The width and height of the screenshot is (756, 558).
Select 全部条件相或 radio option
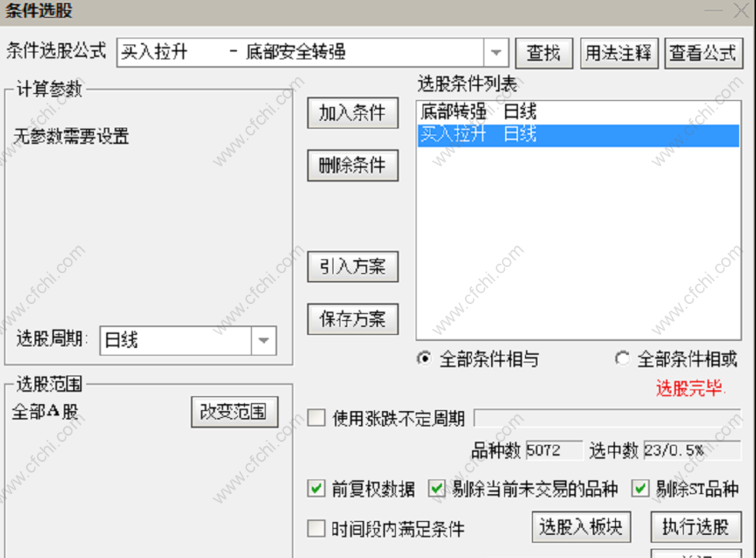click(x=623, y=359)
